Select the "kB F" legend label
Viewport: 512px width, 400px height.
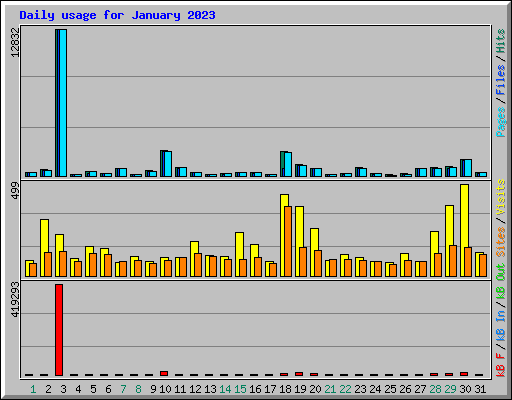click(500, 365)
